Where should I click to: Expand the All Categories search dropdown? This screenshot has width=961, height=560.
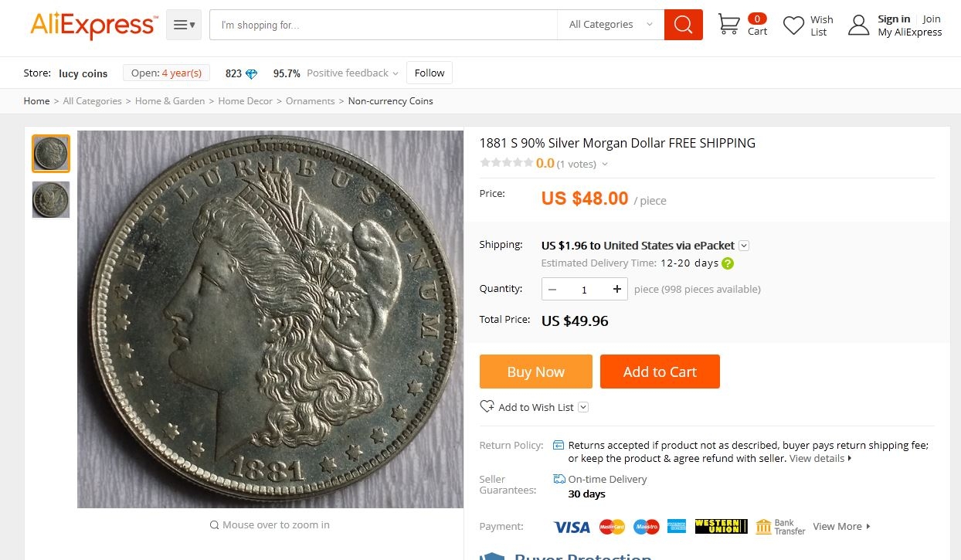(610, 25)
